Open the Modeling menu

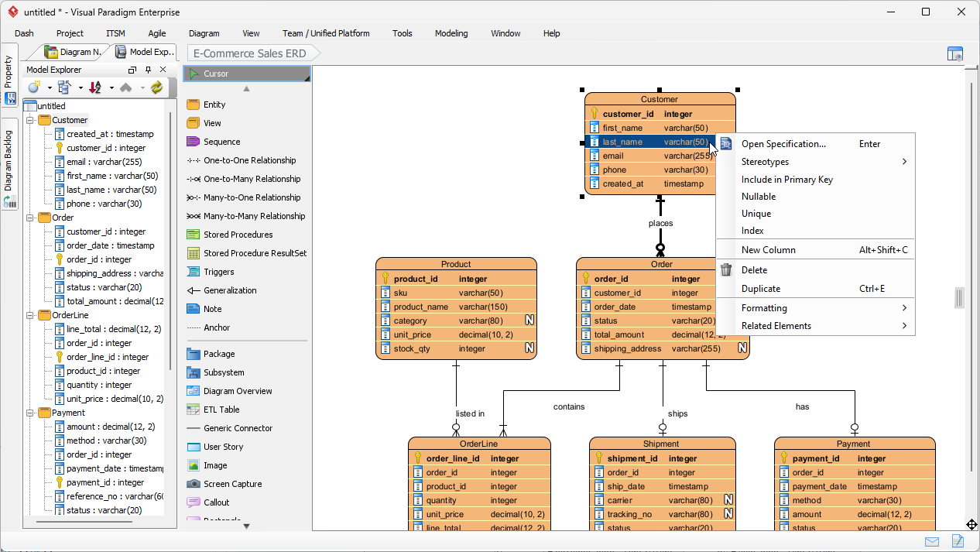[x=451, y=33]
